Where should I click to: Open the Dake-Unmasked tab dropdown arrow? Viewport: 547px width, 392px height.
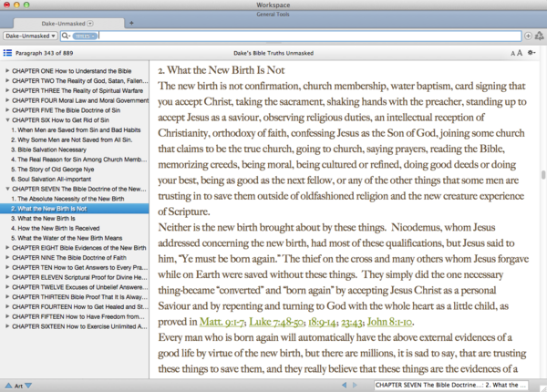coord(90,24)
